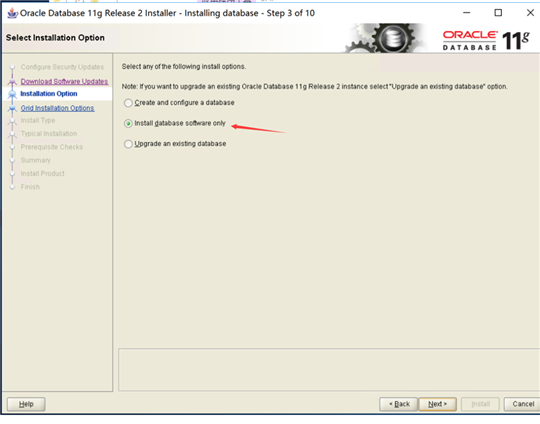Click the Select Installation Option heading
Viewport: 540px width, 424px height.
(55, 38)
